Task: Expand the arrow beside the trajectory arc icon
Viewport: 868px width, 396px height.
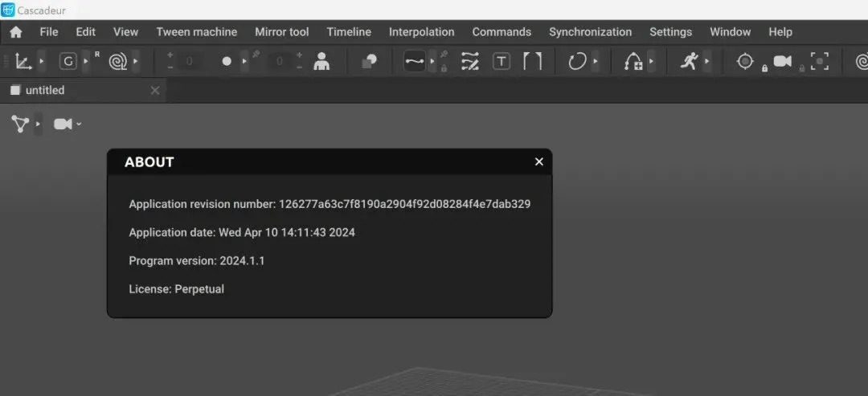Action: (x=652, y=61)
